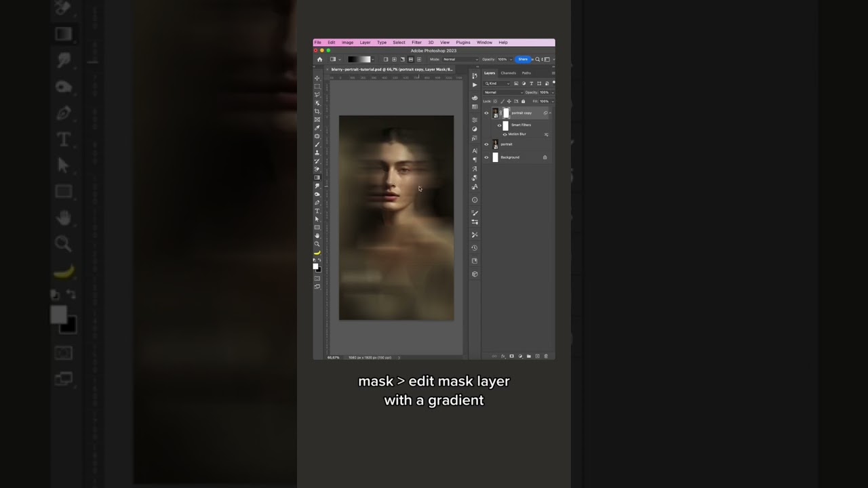Image resolution: width=868 pixels, height=488 pixels.
Task: Select the Eyedropper tool
Action: pos(317,128)
